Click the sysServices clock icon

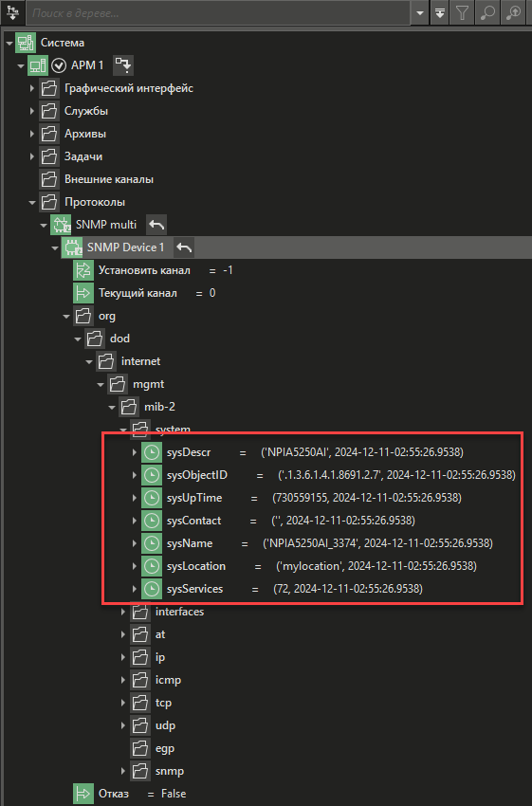click(x=151, y=589)
